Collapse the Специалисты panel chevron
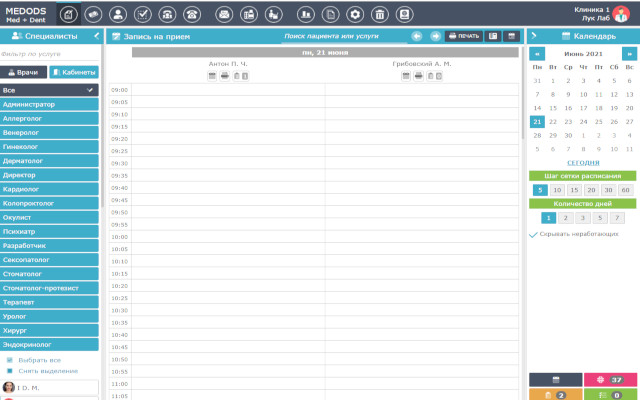This screenshot has height=400, width=640. pos(97,36)
